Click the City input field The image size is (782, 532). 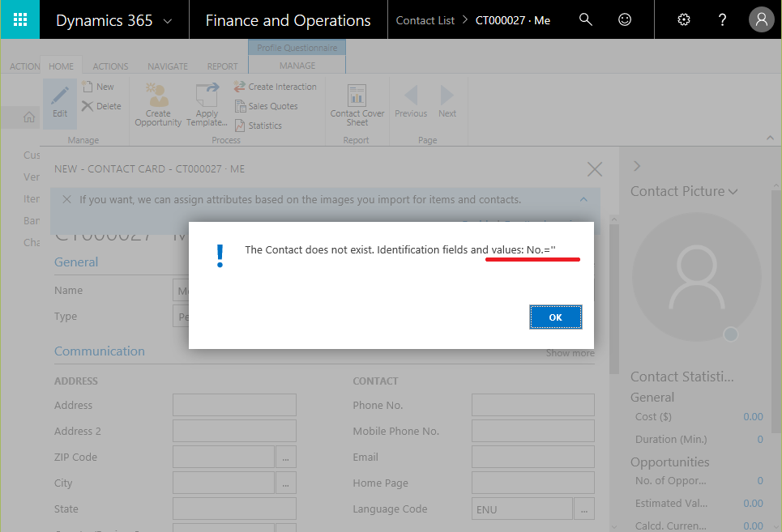pyautogui.click(x=224, y=483)
